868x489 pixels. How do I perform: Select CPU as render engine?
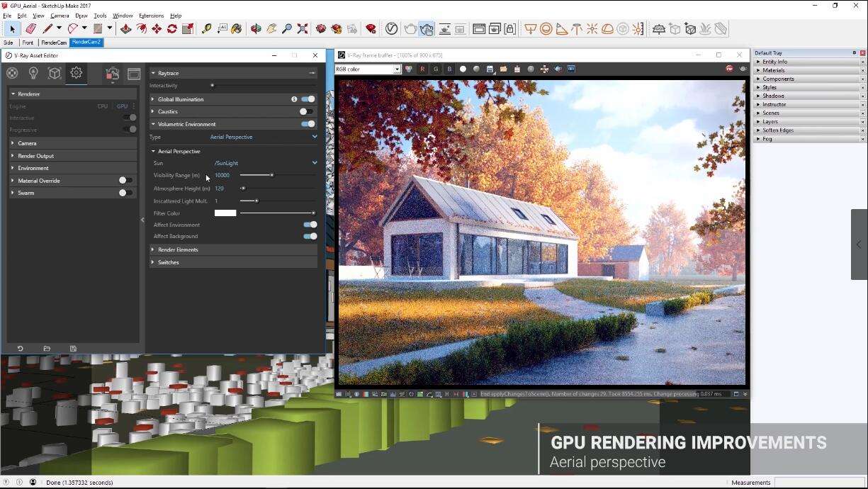click(103, 106)
